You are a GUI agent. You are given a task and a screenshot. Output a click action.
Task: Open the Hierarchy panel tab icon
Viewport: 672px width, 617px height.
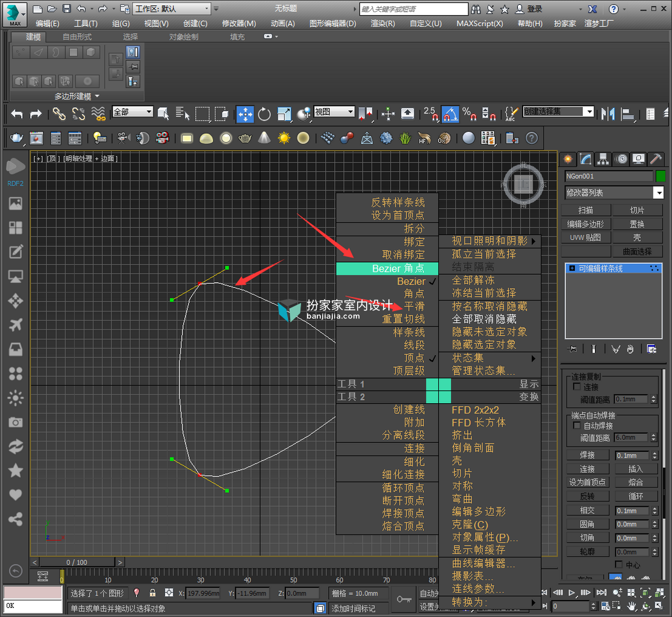point(603,160)
